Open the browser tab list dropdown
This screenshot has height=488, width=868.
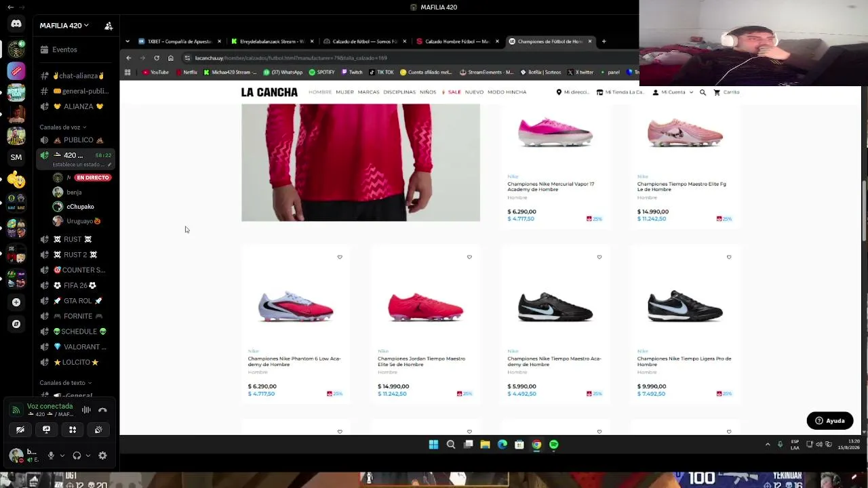pos(127,41)
